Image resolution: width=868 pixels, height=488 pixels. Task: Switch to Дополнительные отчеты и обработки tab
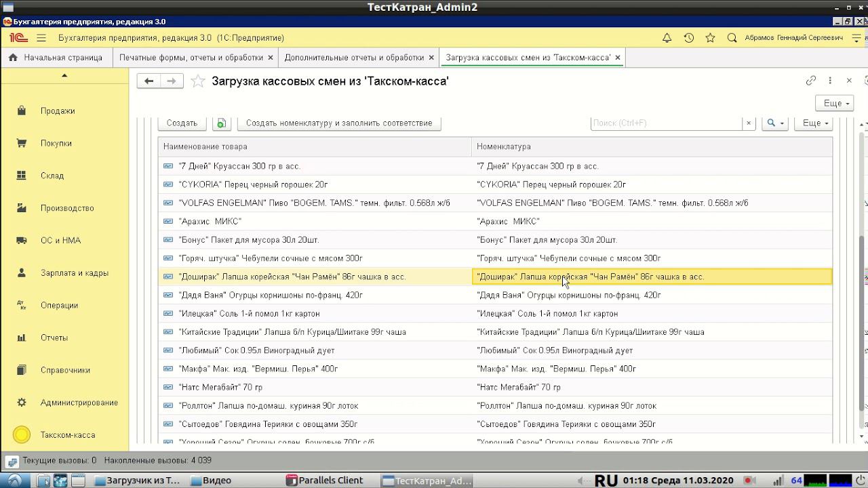pos(354,58)
